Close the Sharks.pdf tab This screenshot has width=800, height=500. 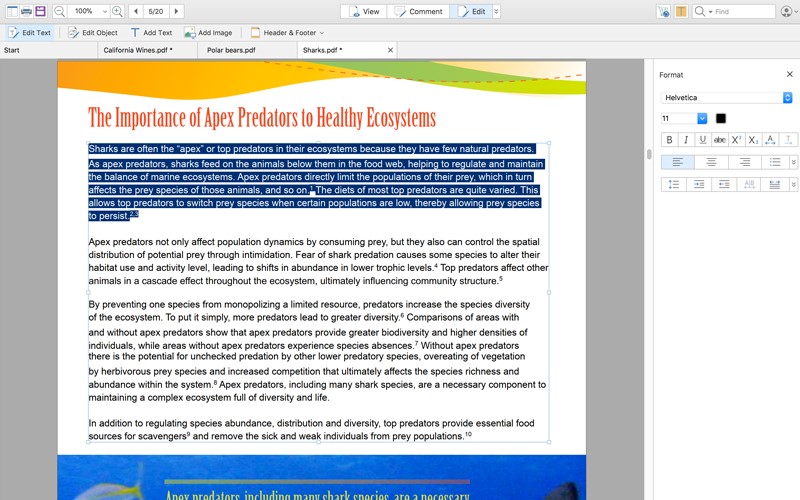point(390,50)
